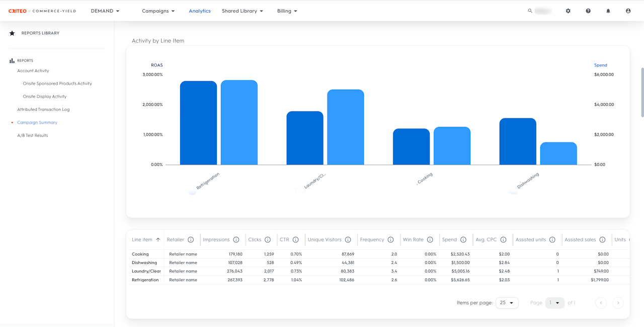Open the Shared Library menu
The image size is (644, 327).
[243, 11]
